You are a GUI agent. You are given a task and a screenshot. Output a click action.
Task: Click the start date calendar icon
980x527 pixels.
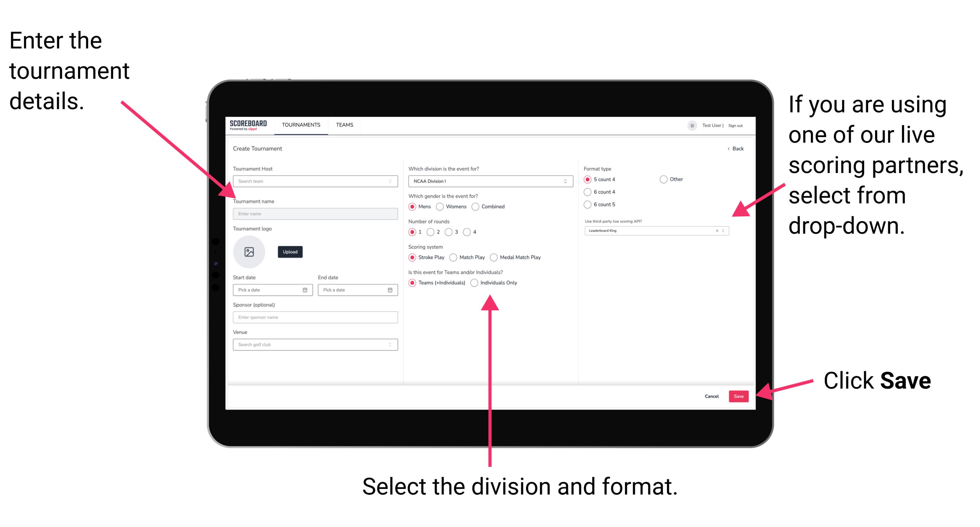coord(307,289)
